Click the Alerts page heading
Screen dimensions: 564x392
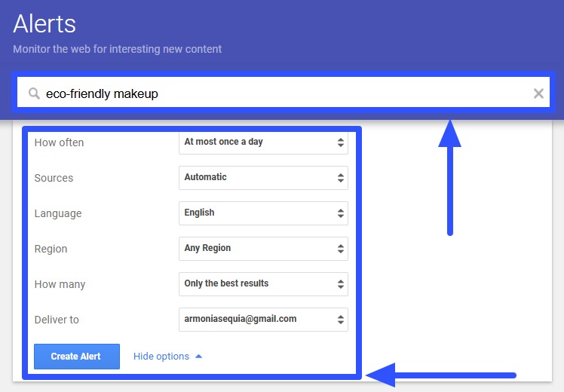point(44,23)
